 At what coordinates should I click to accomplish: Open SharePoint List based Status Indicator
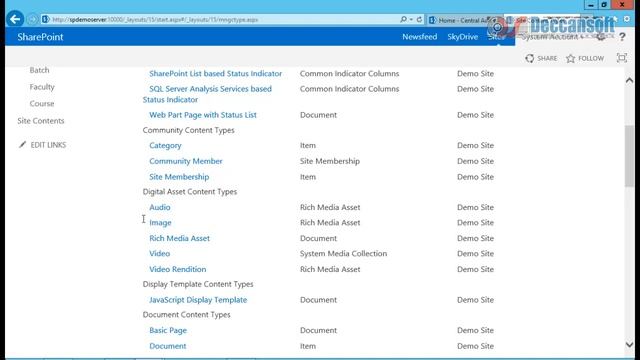click(x=216, y=73)
